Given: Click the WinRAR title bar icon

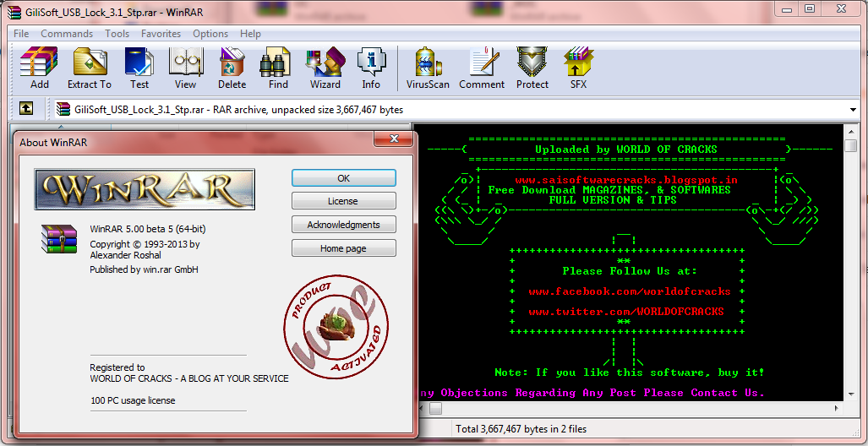Looking at the screenshot, I should tap(15, 12).
